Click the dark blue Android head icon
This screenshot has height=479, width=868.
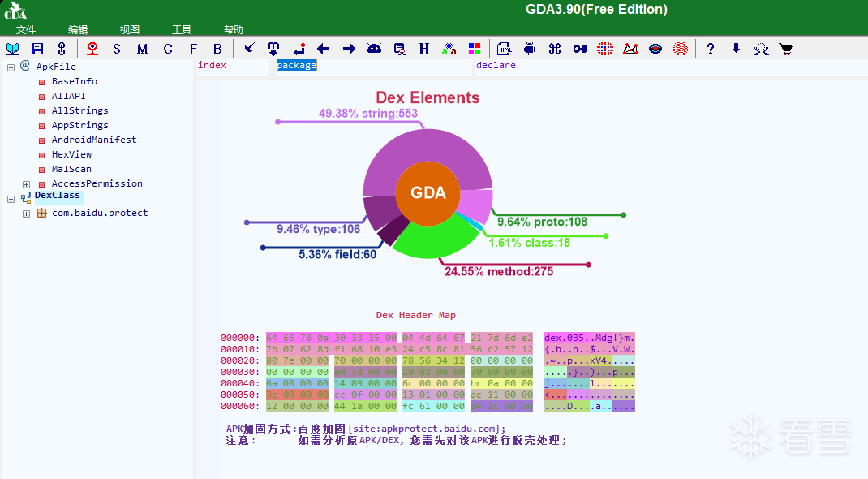pyautogui.click(x=374, y=49)
